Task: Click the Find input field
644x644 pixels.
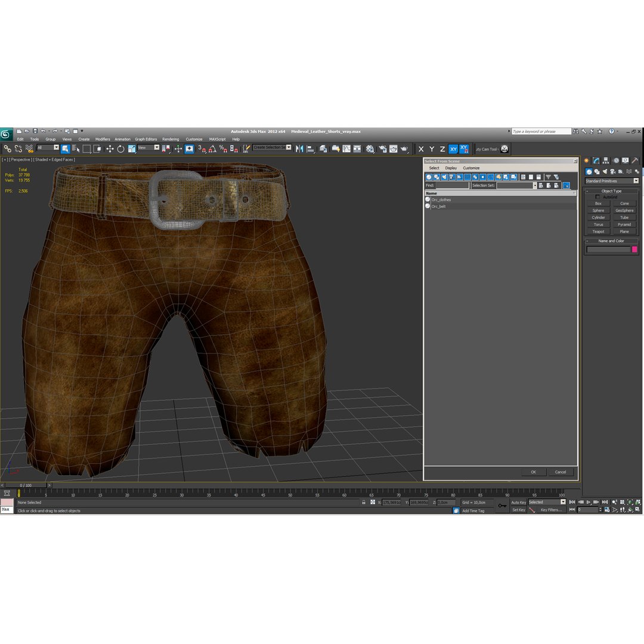Action: coord(452,185)
